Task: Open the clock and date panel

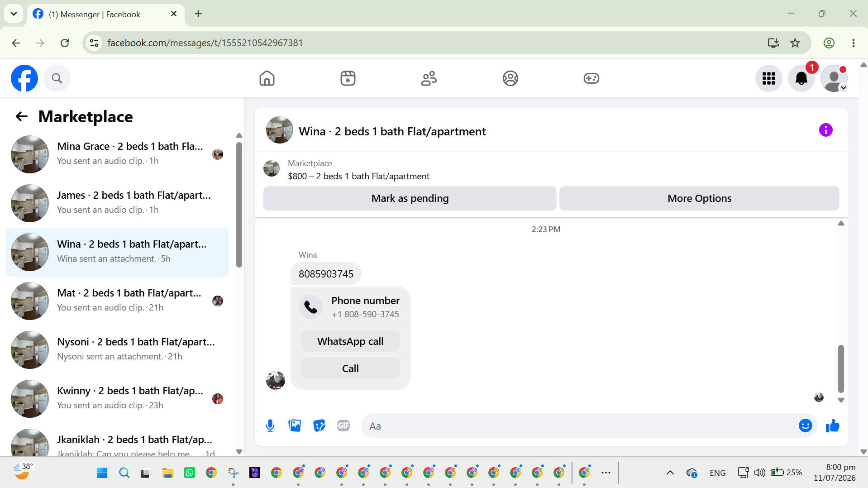Action: [835, 473]
